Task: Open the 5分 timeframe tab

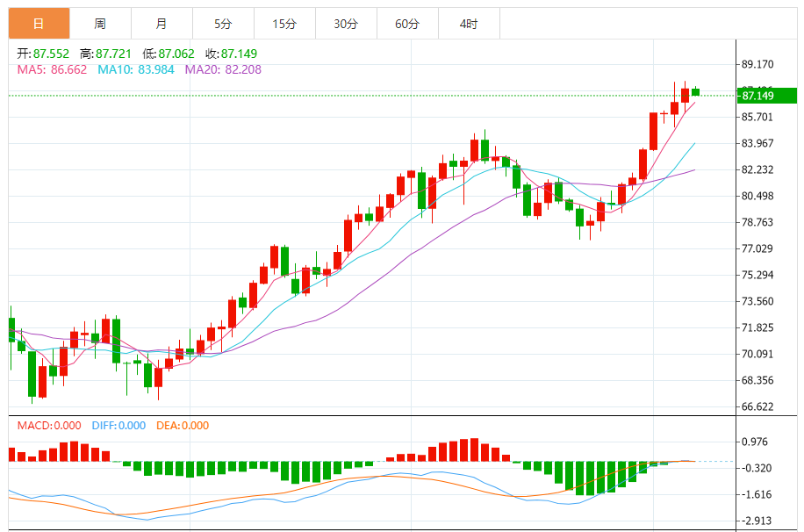Action: (x=223, y=24)
